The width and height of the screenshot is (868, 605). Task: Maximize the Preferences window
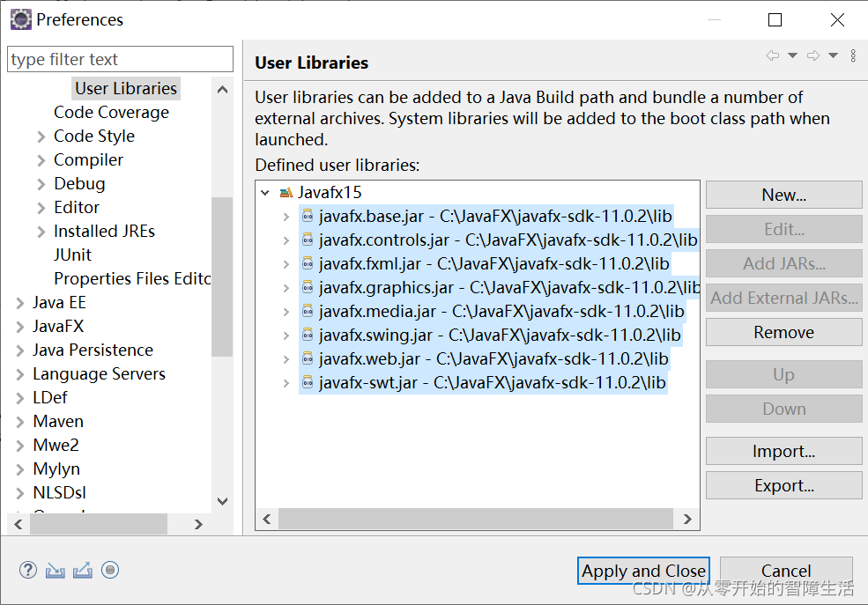coord(775,20)
